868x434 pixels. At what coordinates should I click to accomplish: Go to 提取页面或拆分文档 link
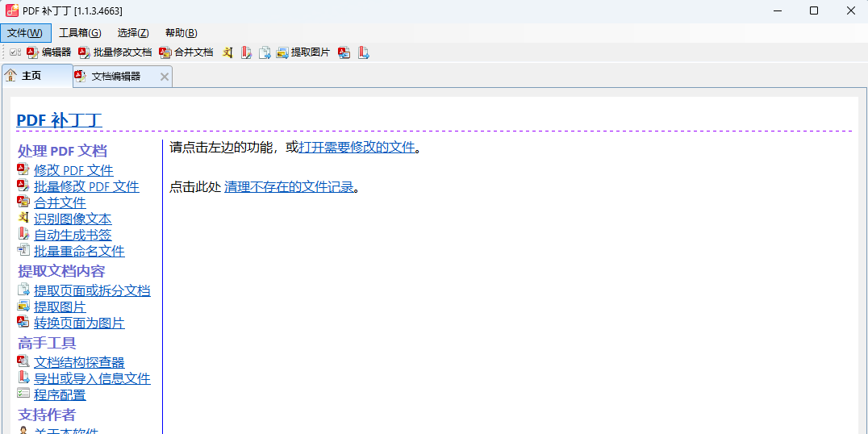(x=92, y=290)
